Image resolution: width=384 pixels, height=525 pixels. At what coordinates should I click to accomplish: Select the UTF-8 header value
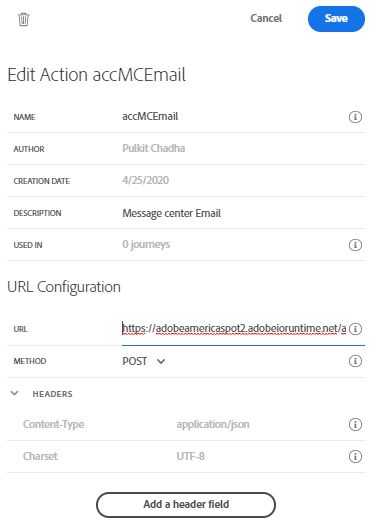point(190,456)
